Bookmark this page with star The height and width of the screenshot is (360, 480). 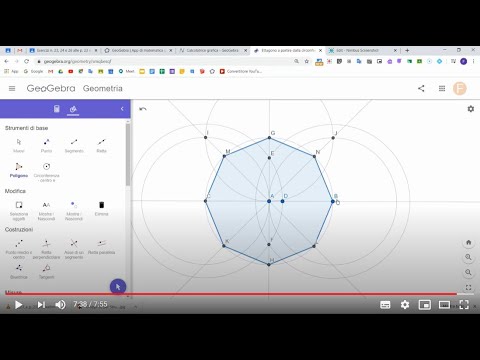(x=307, y=61)
